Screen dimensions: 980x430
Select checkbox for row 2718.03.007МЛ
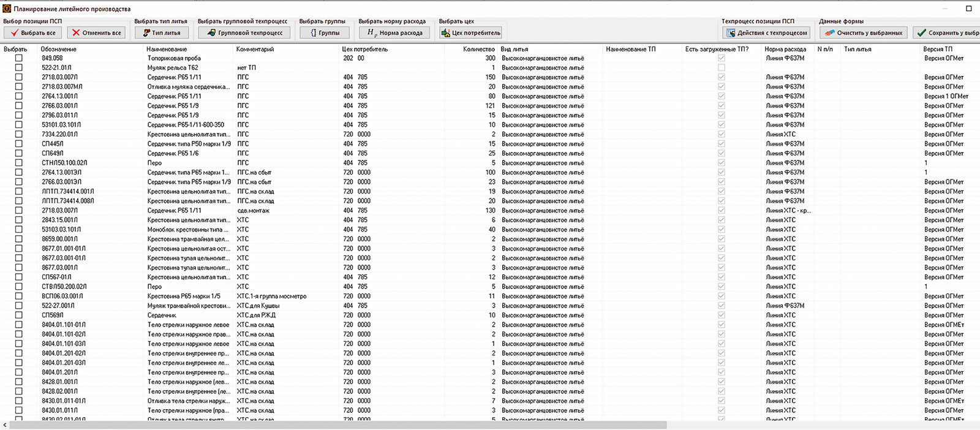(18, 86)
